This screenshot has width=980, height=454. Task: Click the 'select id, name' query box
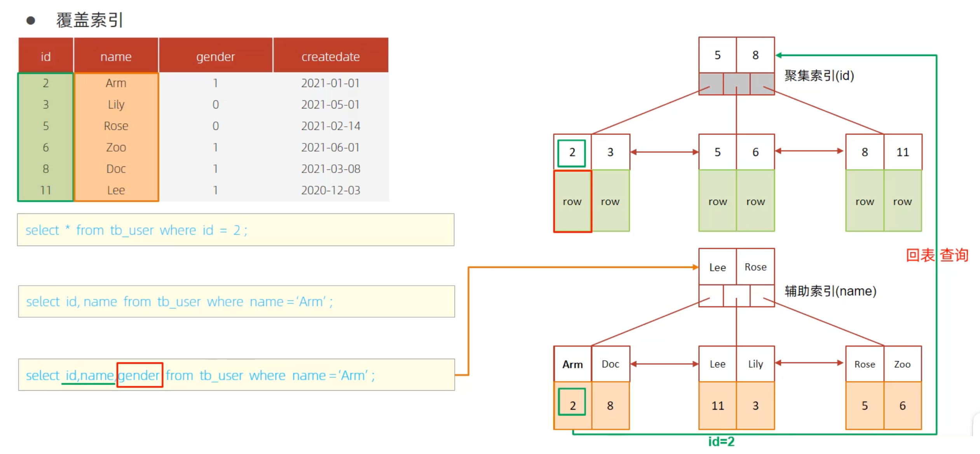236,302
